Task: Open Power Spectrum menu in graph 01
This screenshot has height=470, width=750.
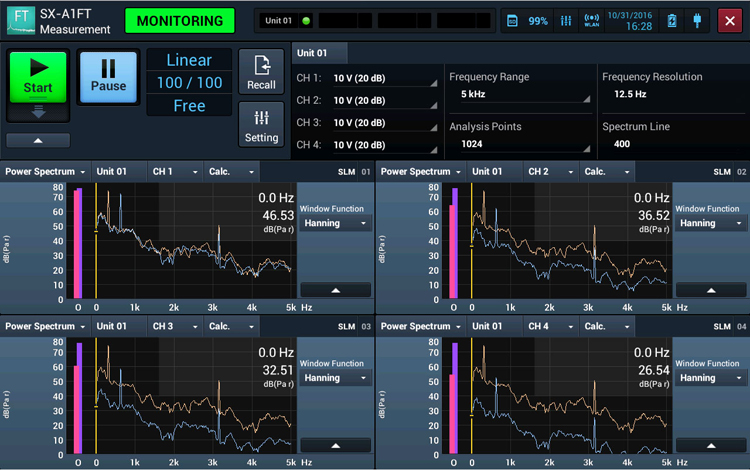Action: click(46, 172)
